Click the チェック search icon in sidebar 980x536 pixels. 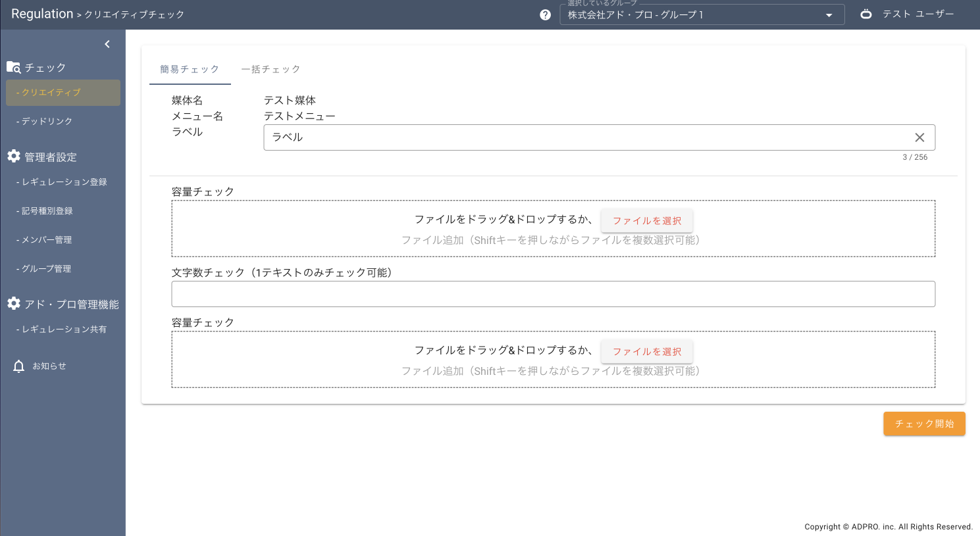coord(13,66)
